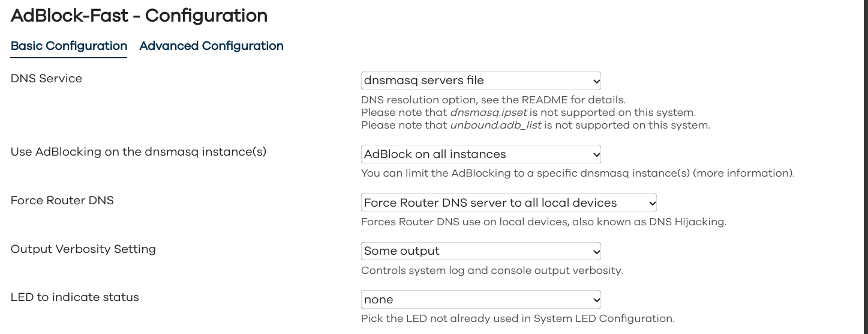Expand the Output Verbosity Setting dropdown

[x=480, y=251]
